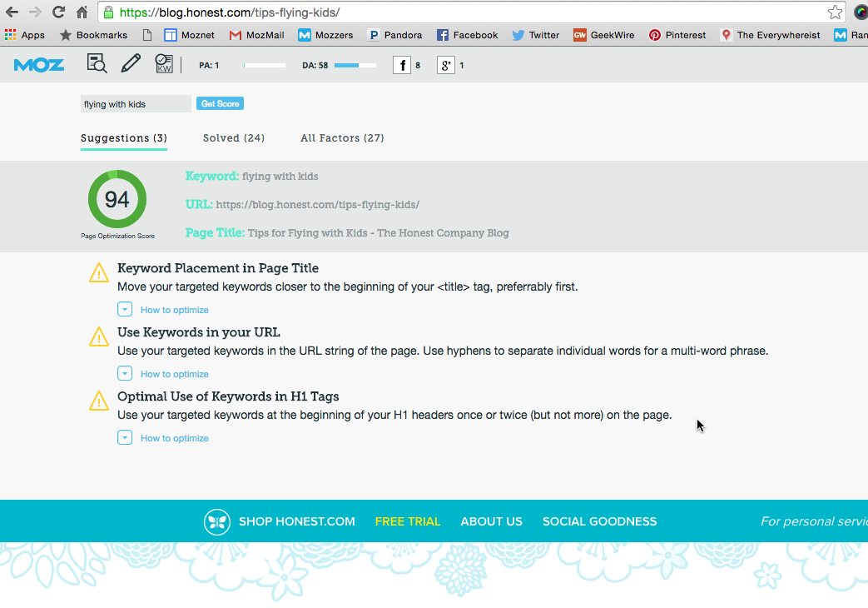Expand How to optimize under Use Keywords in your URL
The width and height of the screenshot is (868, 608).
(x=125, y=374)
